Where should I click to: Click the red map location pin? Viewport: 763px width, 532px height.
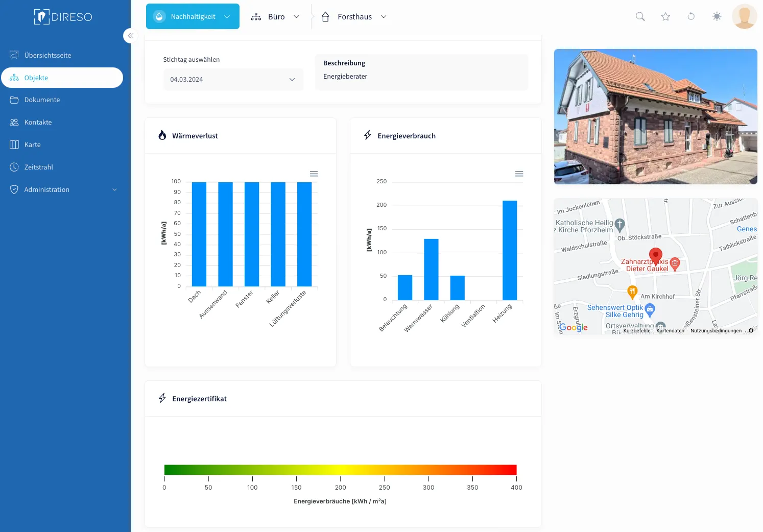656,256
